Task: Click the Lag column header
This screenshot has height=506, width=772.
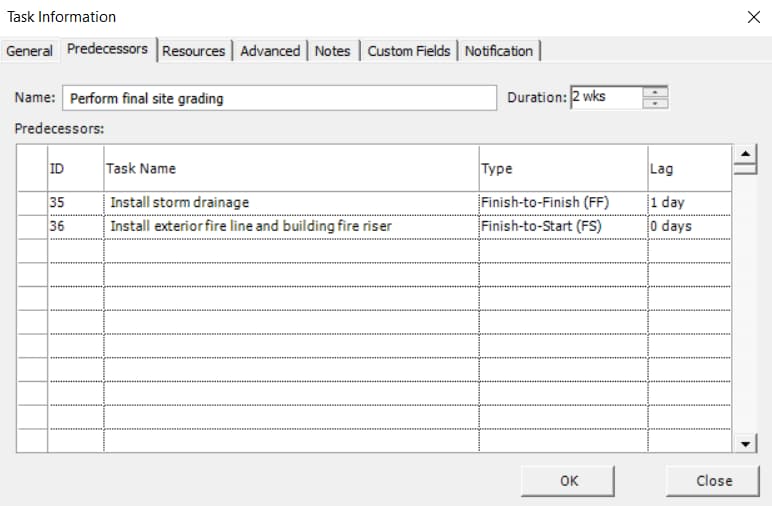Action: [x=689, y=168]
